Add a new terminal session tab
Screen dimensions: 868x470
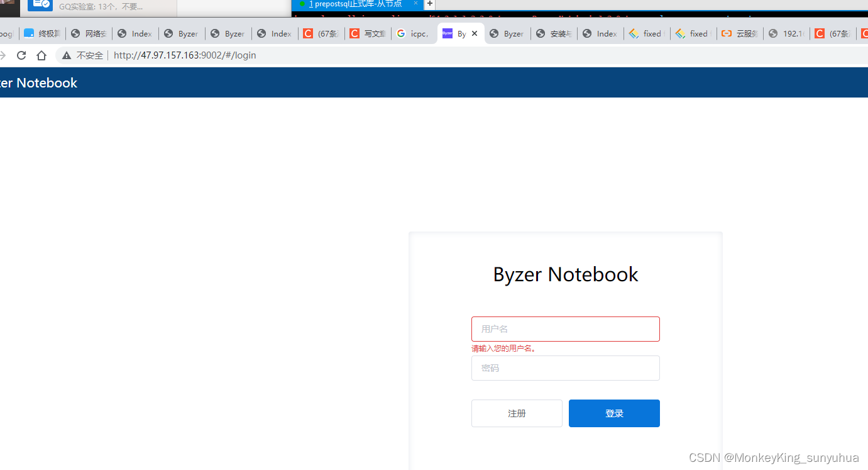coord(430,4)
